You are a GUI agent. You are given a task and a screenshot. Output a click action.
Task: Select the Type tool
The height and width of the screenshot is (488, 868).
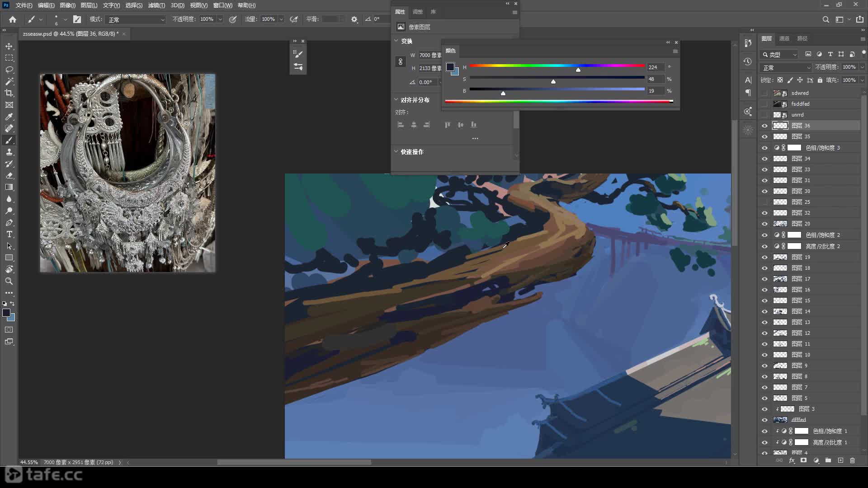tap(9, 234)
